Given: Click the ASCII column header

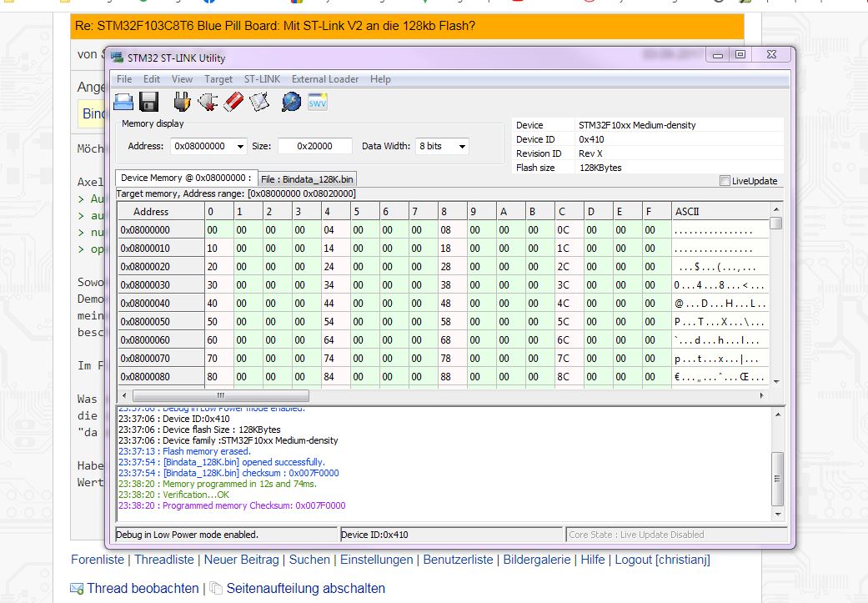Looking at the screenshot, I should tap(720, 211).
